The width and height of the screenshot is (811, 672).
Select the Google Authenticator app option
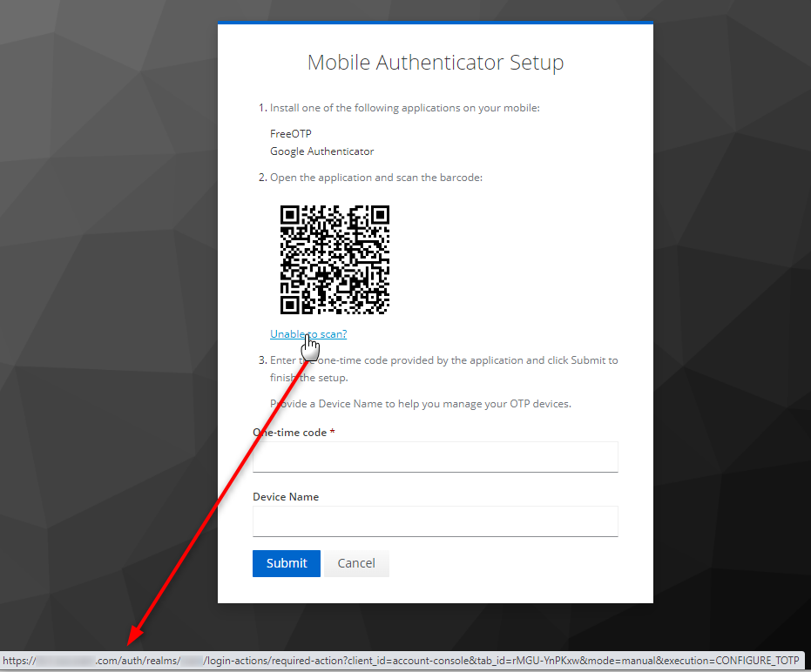321,151
